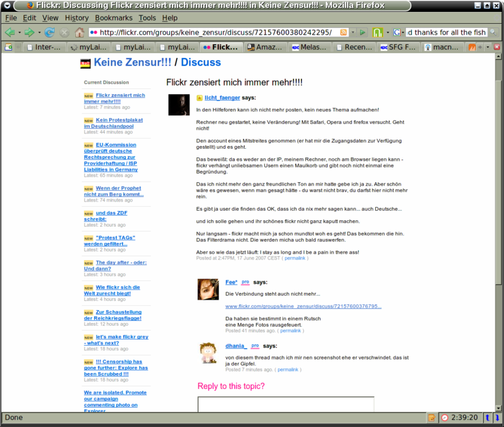Click the magnifier search button

493,32
